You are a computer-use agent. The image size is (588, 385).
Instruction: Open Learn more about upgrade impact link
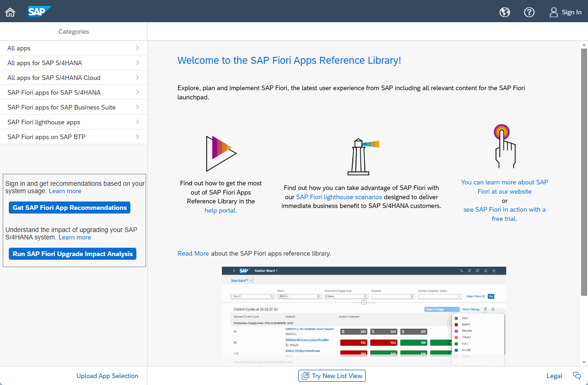click(x=75, y=237)
